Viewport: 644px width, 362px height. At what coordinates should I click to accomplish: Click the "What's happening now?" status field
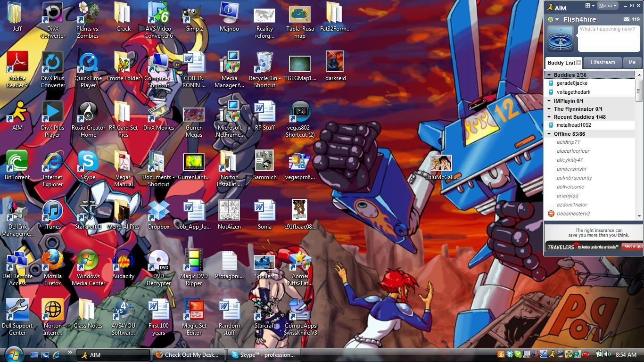coord(609,38)
